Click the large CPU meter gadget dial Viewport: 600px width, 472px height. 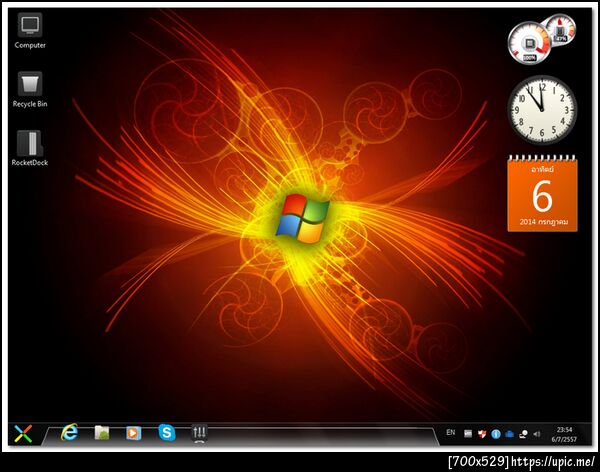click(x=529, y=43)
